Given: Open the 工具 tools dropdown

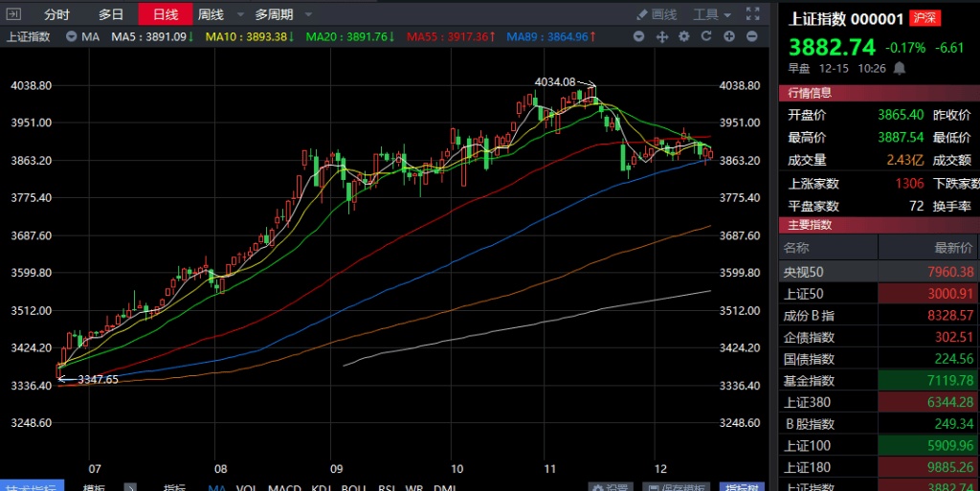Looking at the screenshot, I should pos(712,14).
